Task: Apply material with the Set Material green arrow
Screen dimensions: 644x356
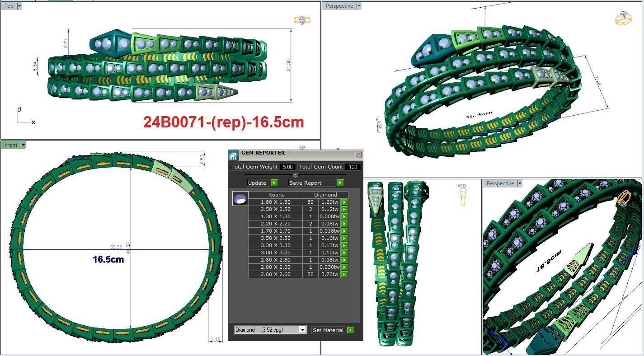Action: pyautogui.click(x=351, y=330)
